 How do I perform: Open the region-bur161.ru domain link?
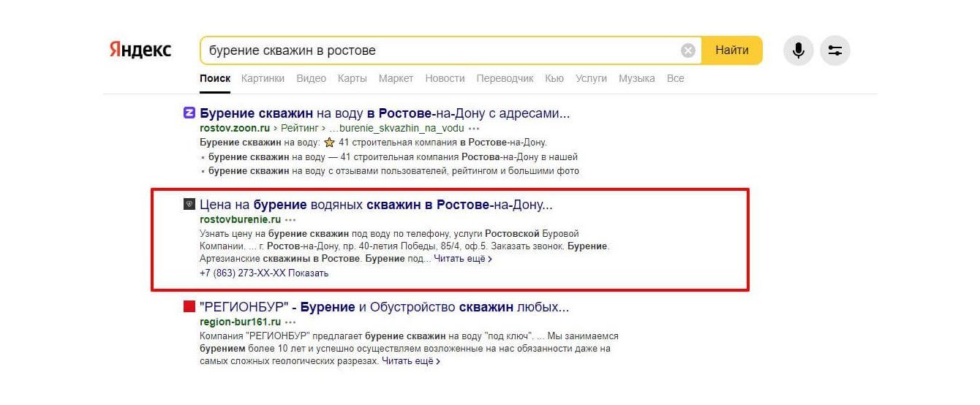(x=240, y=322)
